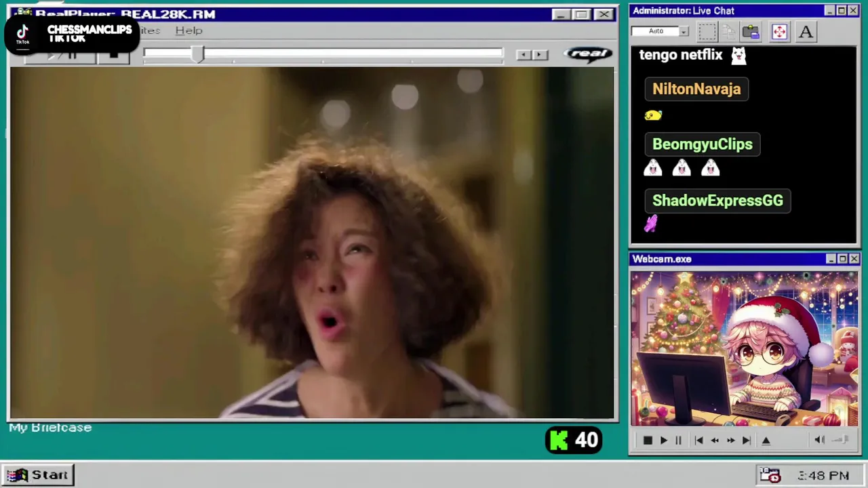Click the system tray scheduler icon
The width and height of the screenshot is (868, 488).
770,475
